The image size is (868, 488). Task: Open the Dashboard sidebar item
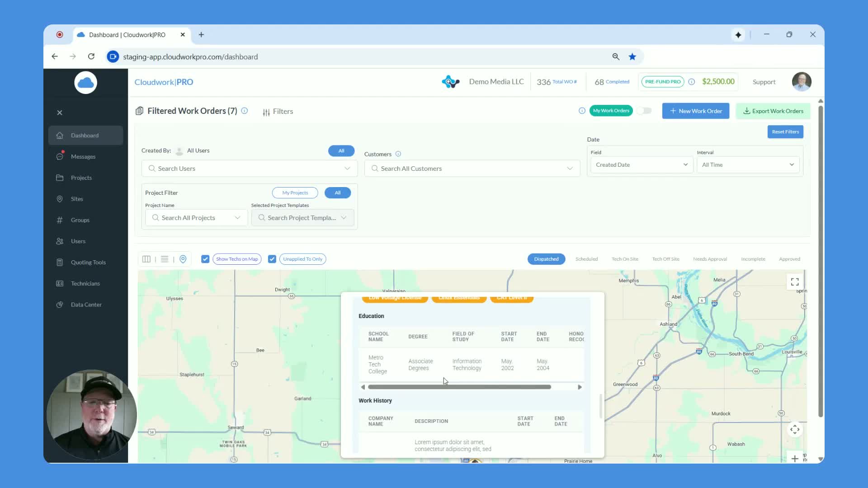pos(85,136)
